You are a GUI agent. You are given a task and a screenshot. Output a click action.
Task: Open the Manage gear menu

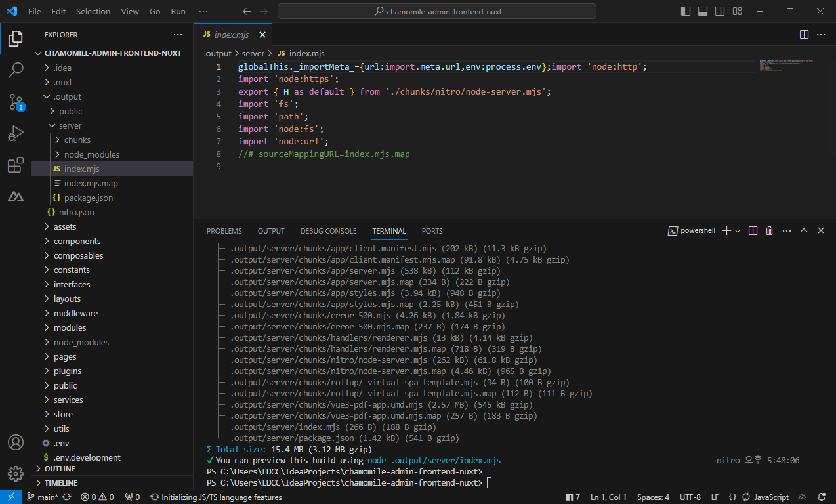pos(16,473)
